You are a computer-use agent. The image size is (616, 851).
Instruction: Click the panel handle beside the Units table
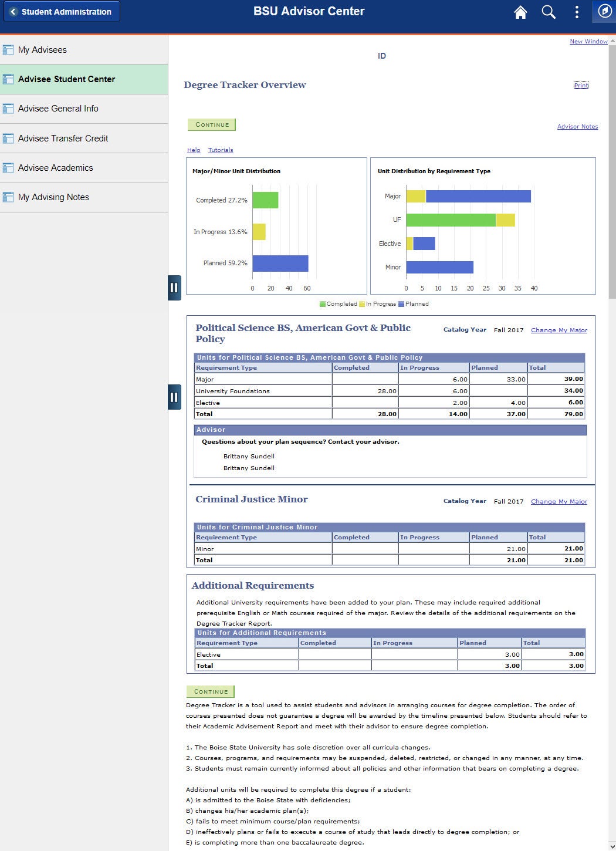[x=174, y=397]
